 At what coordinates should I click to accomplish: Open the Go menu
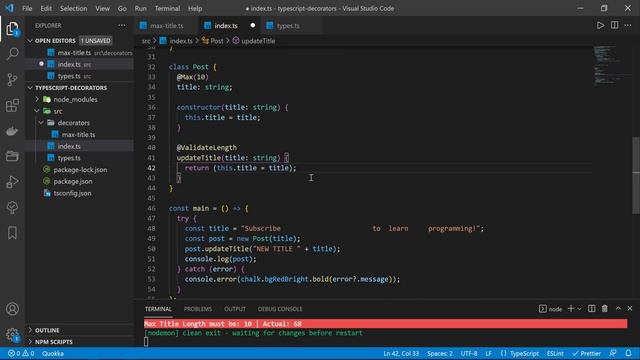point(122,8)
